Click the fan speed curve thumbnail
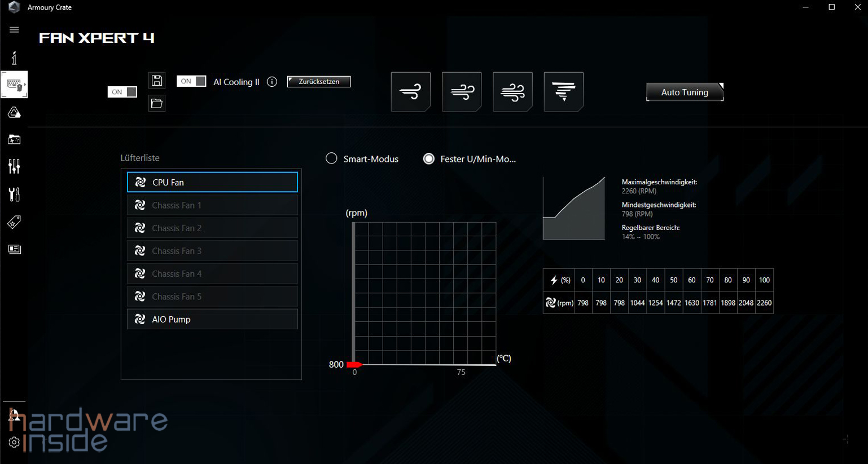 573,209
